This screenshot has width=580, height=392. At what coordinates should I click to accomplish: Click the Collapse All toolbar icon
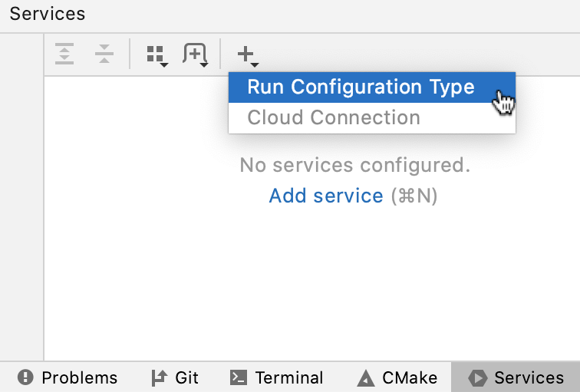(x=104, y=54)
